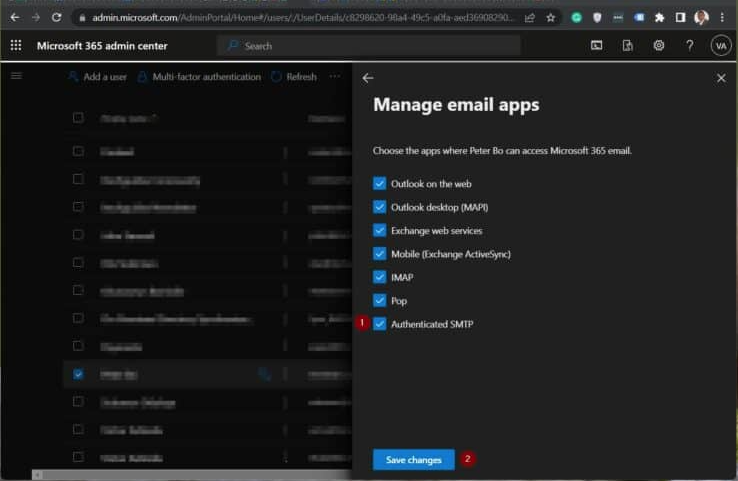Viewport: 738px width, 481px height.
Task: Click the More actions ellipsis in users toolbar
Action: coord(335,76)
